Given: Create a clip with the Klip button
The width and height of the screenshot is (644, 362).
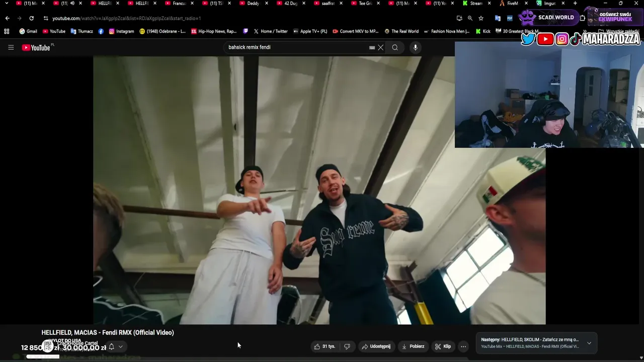Looking at the screenshot, I should point(443,346).
